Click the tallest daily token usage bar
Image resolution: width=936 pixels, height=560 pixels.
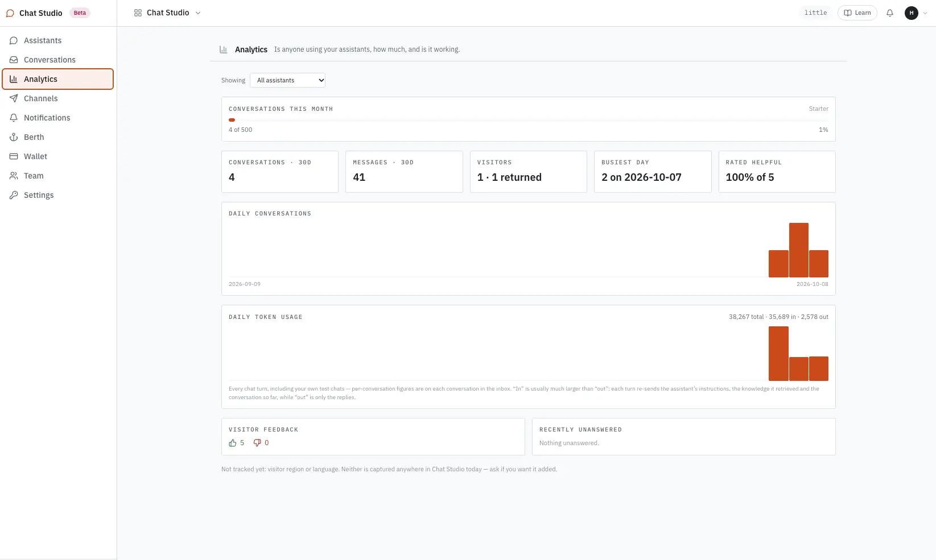pyautogui.click(x=778, y=354)
